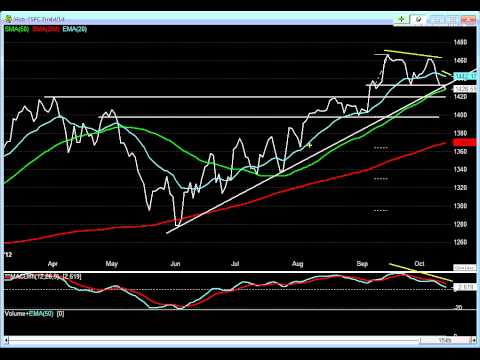
Task: Click the MACD 2.619 value tag
Action: point(465,287)
